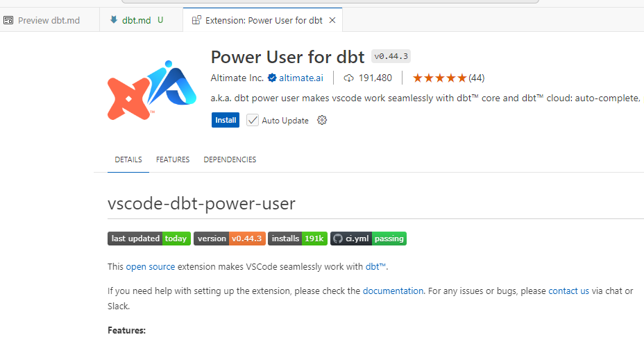
Task: Click the extension icon on the extension tab
Action: [x=196, y=20]
